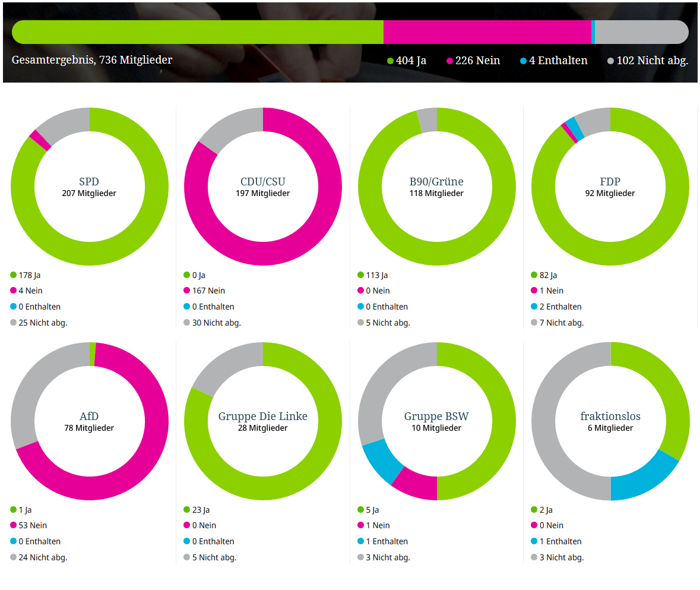Select the SPD '25 Nicht abg.' legend entry
This screenshot has height=590, width=700.
pos(39,323)
